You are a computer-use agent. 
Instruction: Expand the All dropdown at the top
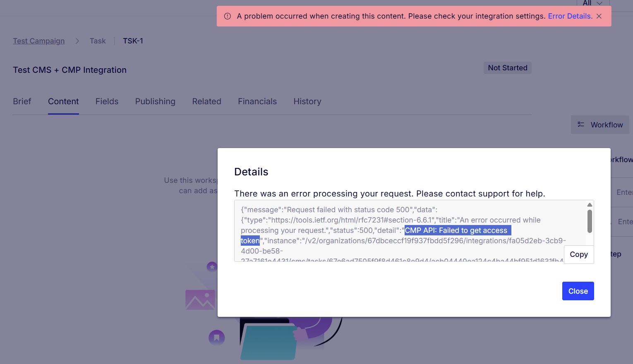592,3
